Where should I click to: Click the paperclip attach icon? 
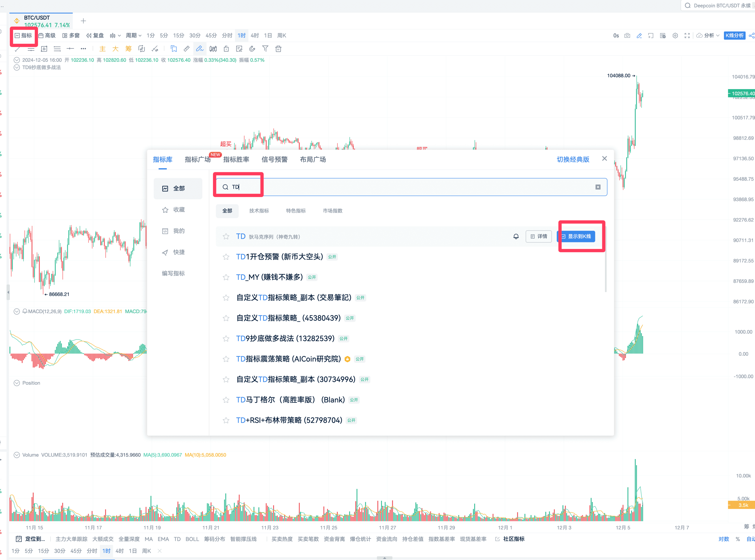point(252,49)
